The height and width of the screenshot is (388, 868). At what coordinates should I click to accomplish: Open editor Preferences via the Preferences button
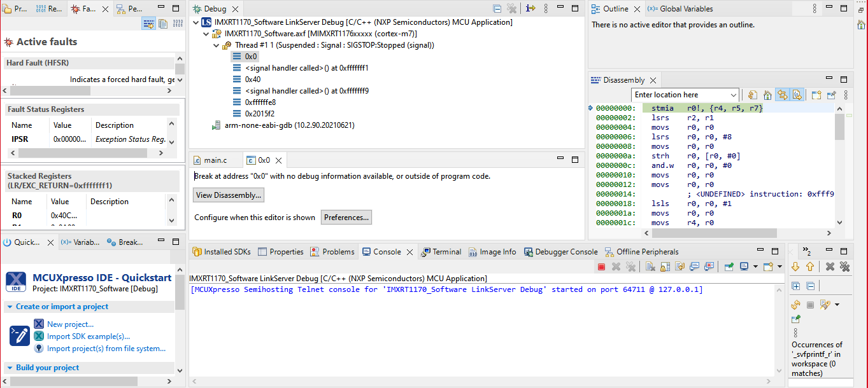click(x=346, y=217)
